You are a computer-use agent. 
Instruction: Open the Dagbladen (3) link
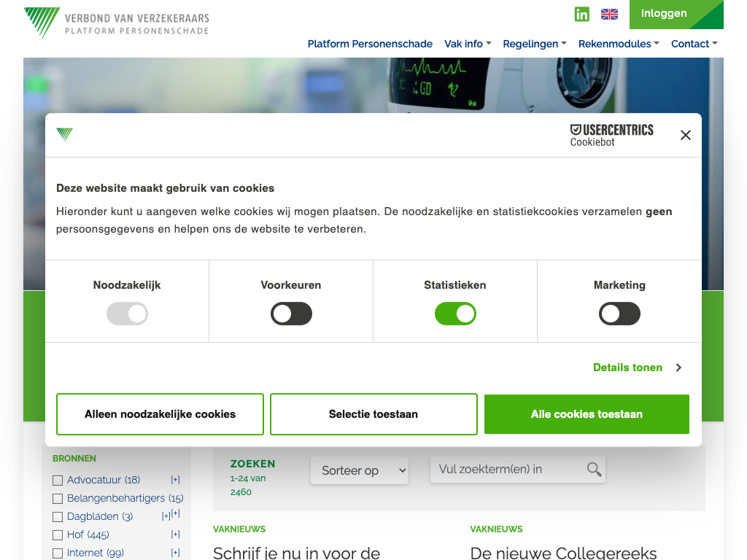click(99, 516)
